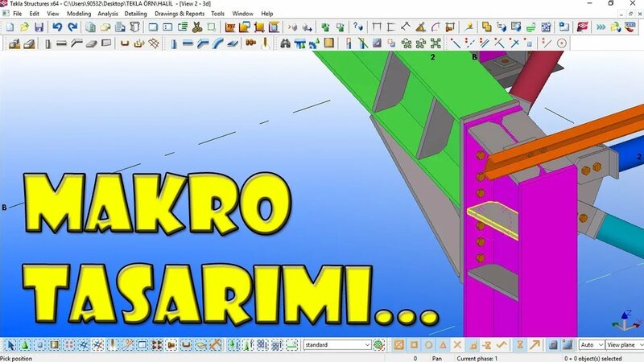This screenshot has width=644, height=362.
Task: Click the triple-chevron arrows toolbar icon
Action: [601, 27]
